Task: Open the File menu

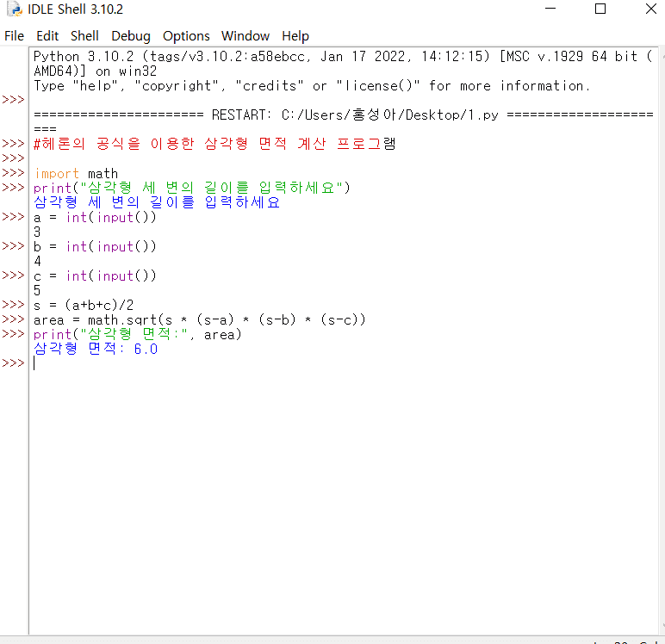Action: tap(14, 36)
